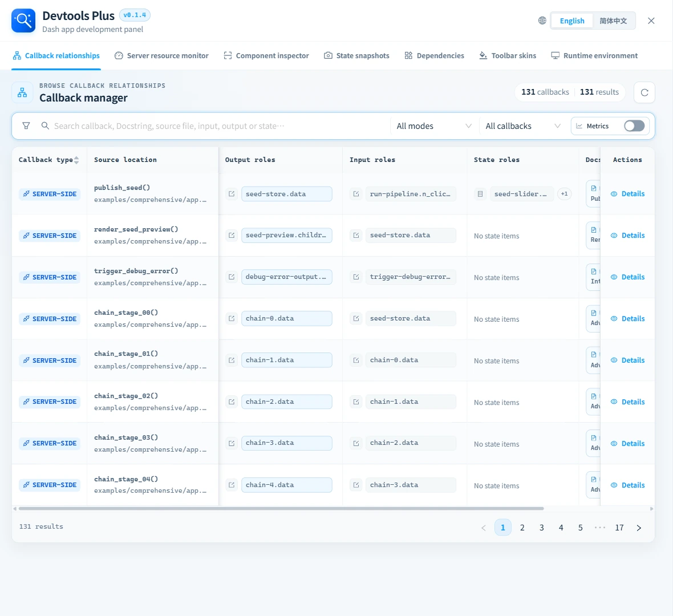Click input icon in the chain_stage_02() row
Image resolution: width=673 pixels, height=616 pixels.
(x=356, y=402)
